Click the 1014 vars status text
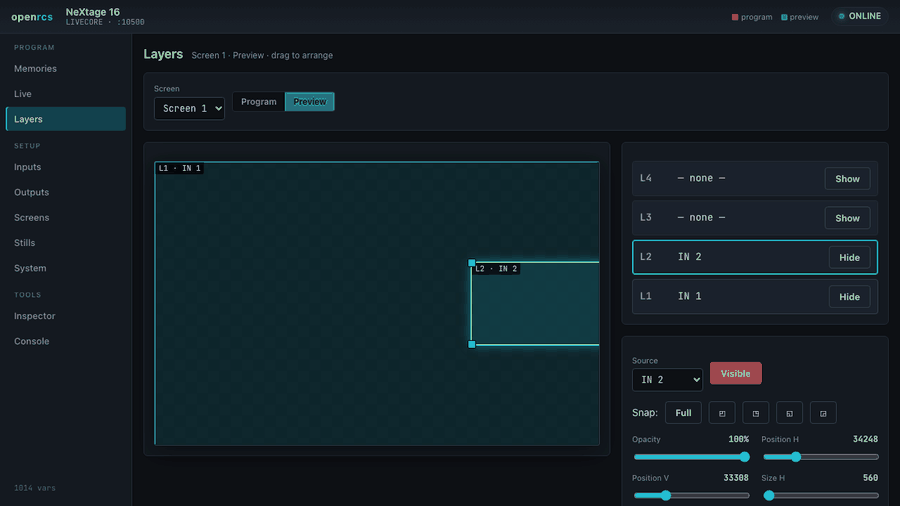900x506 pixels. click(35, 488)
